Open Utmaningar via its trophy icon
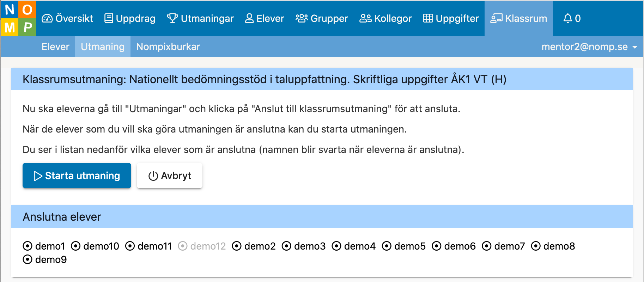 point(172,18)
